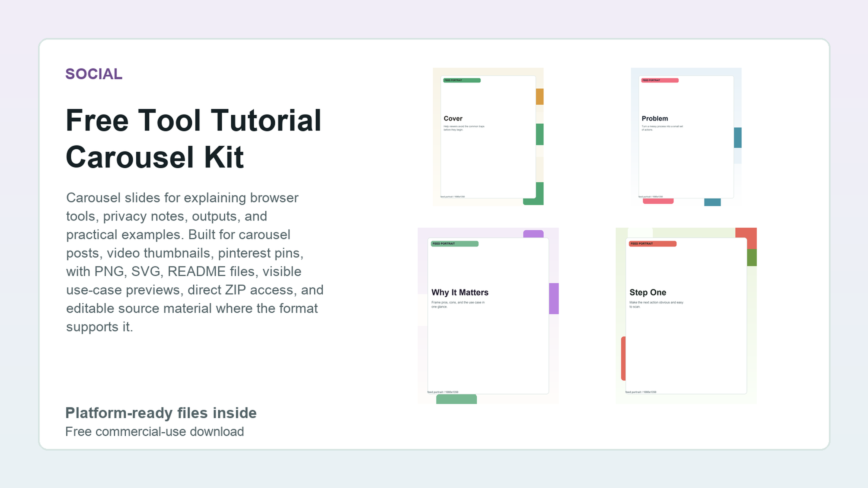Click the green FEED PORTRAIT tag on Cover slide

[462, 80]
